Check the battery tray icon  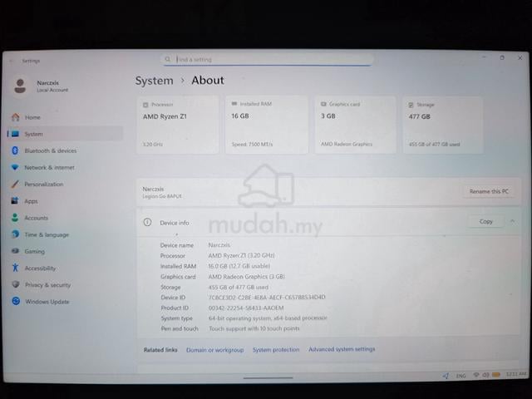pyautogui.click(x=496, y=375)
